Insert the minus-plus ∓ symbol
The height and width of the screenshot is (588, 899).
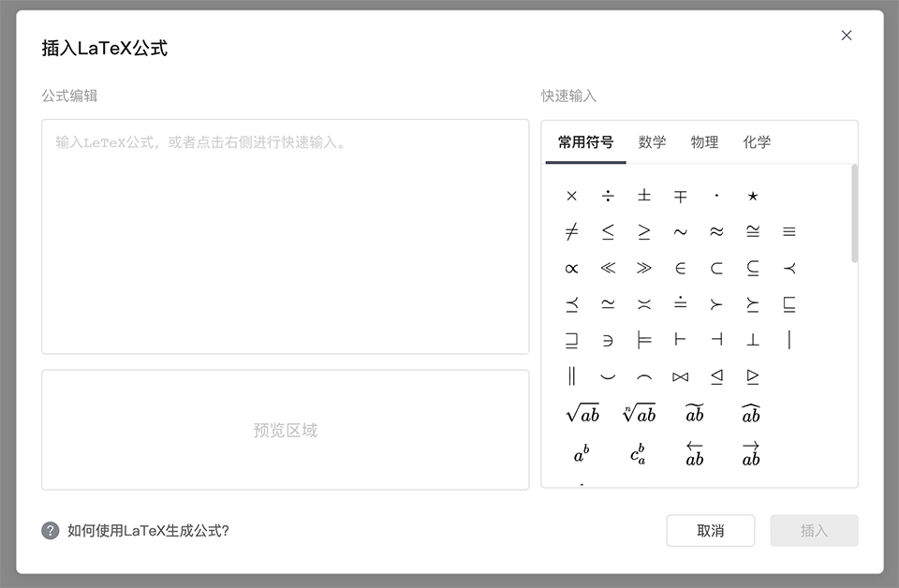coord(681,198)
